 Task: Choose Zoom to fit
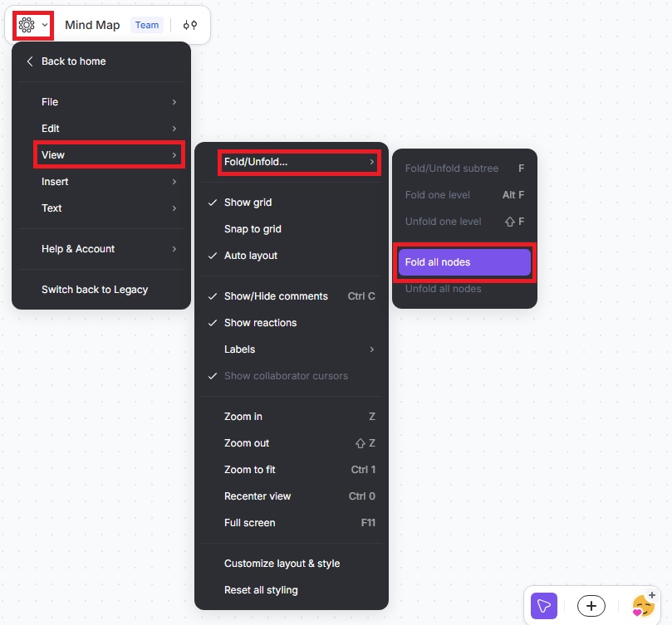tap(249, 470)
